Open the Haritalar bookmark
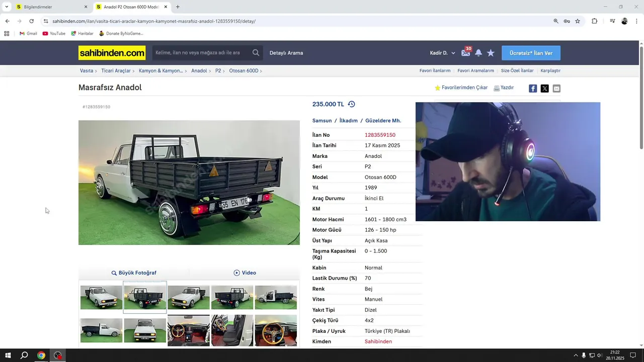The height and width of the screenshot is (362, 644). 82,34
